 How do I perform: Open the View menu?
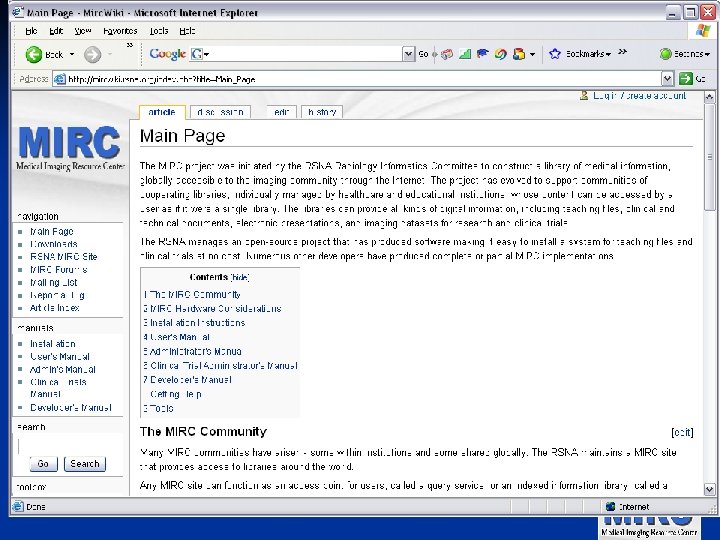(83, 31)
